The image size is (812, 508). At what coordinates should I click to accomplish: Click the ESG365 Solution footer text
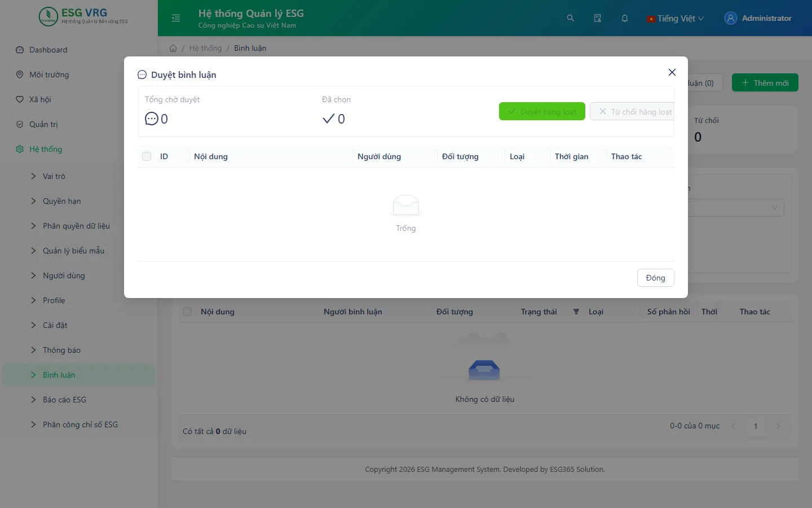(577, 469)
